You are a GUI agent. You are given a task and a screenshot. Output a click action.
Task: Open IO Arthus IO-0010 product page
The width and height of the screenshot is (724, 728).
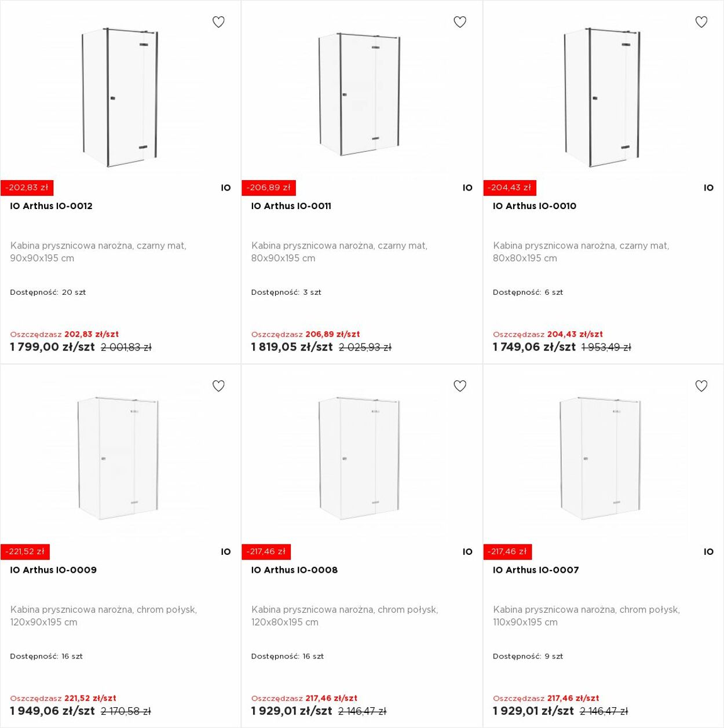(535, 206)
